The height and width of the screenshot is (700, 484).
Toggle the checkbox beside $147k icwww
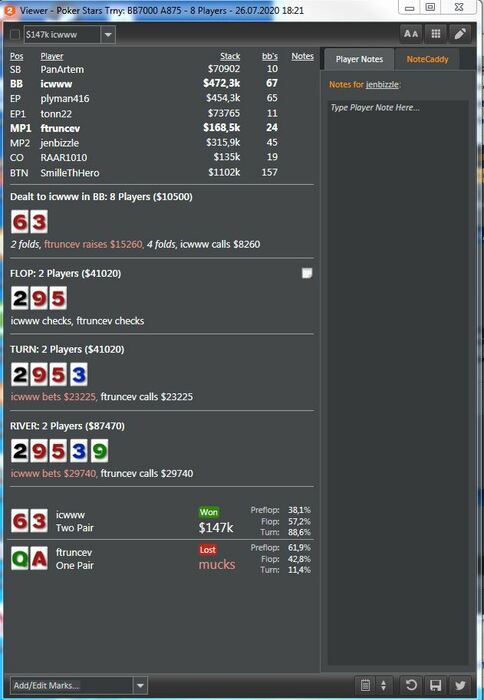[x=15, y=35]
